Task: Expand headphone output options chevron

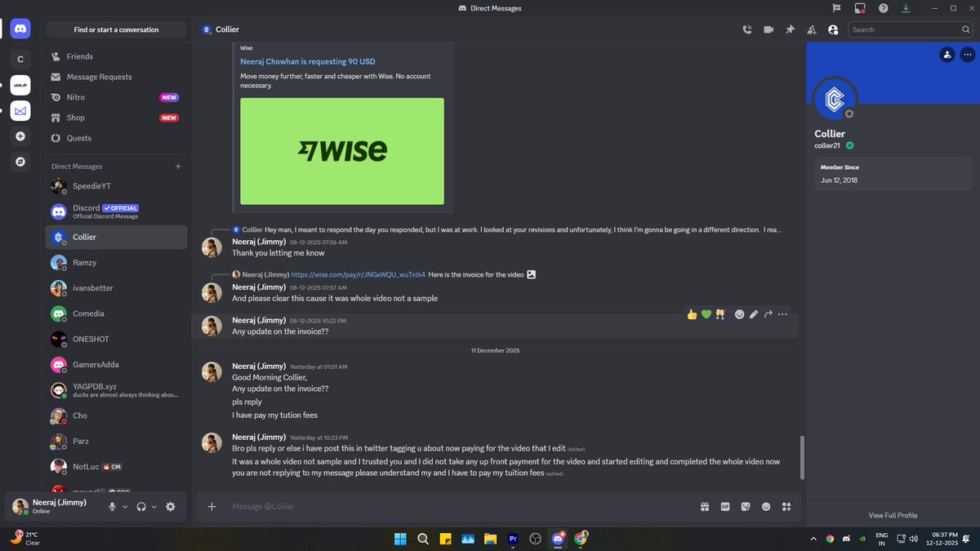Action: tap(154, 507)
